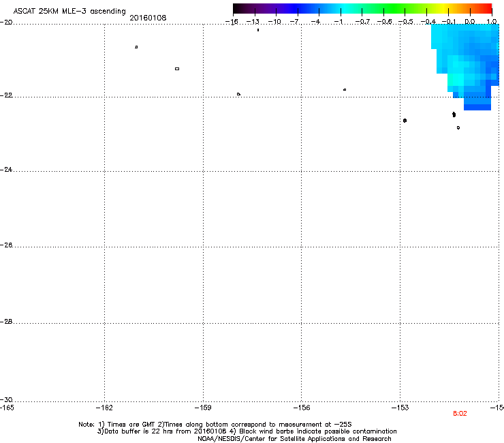The width and height of the screenshot is (504, 443).
Task: Click color scale label -0.1
Action: coord(449,22)
